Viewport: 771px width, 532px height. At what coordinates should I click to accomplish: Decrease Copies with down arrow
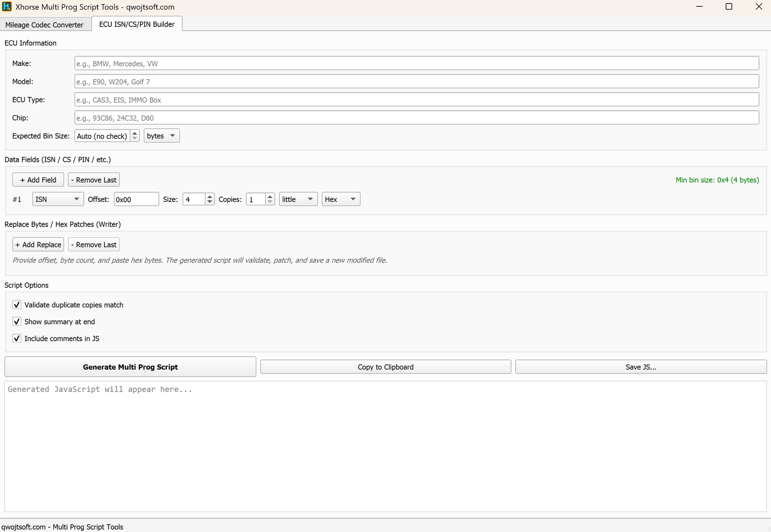(270, 202)
